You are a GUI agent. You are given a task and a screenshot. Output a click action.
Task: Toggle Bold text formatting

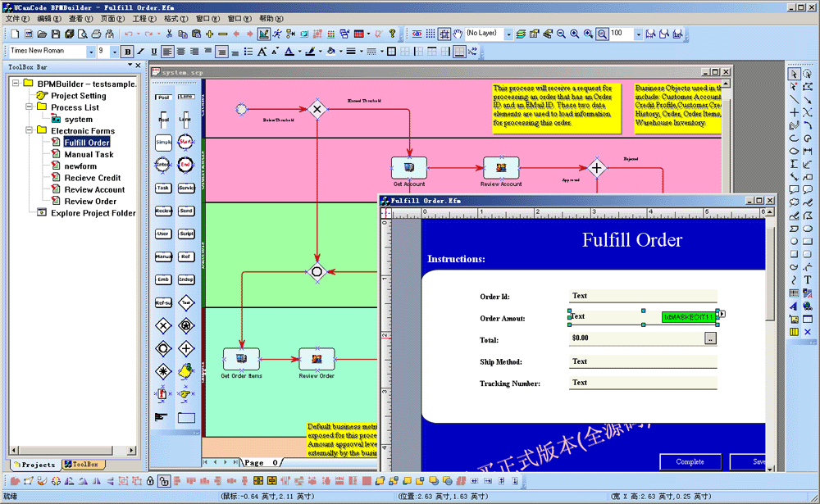pos(128,52)
